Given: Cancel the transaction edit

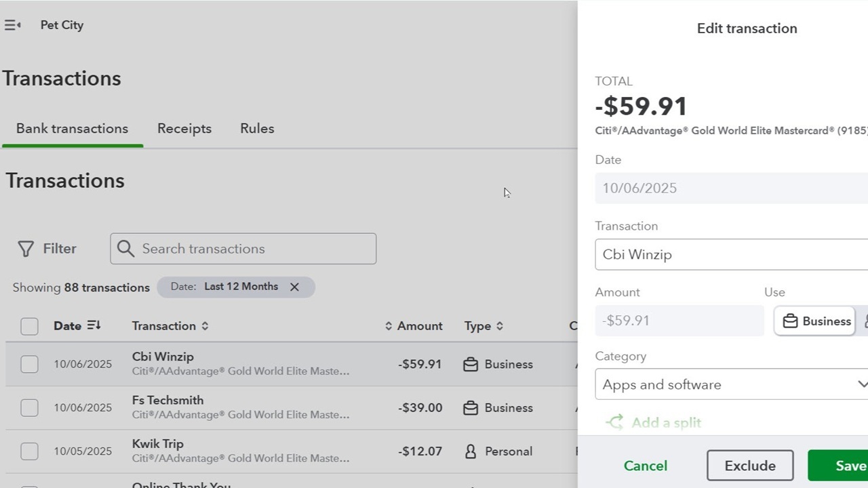Looking at the screenshot, I should point(646,466).
